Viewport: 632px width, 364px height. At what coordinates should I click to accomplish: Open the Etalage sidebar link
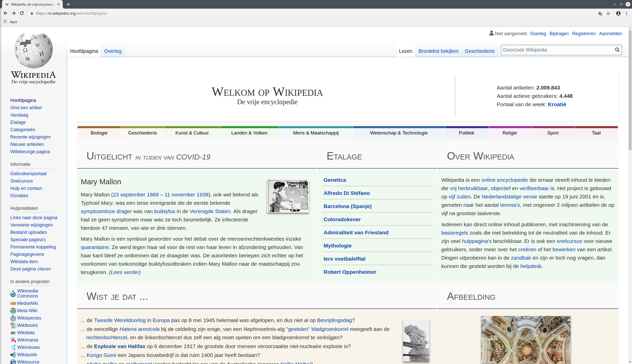tap(18, 122)
